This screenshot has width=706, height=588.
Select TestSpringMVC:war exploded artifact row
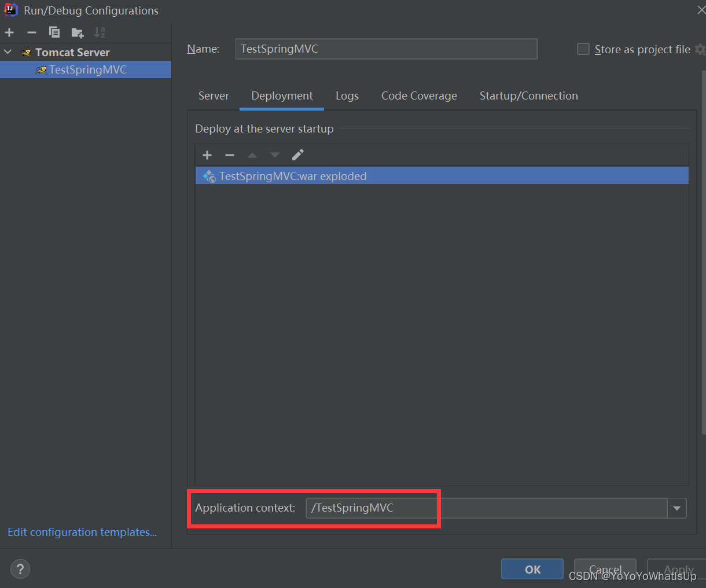pos(442,176)
